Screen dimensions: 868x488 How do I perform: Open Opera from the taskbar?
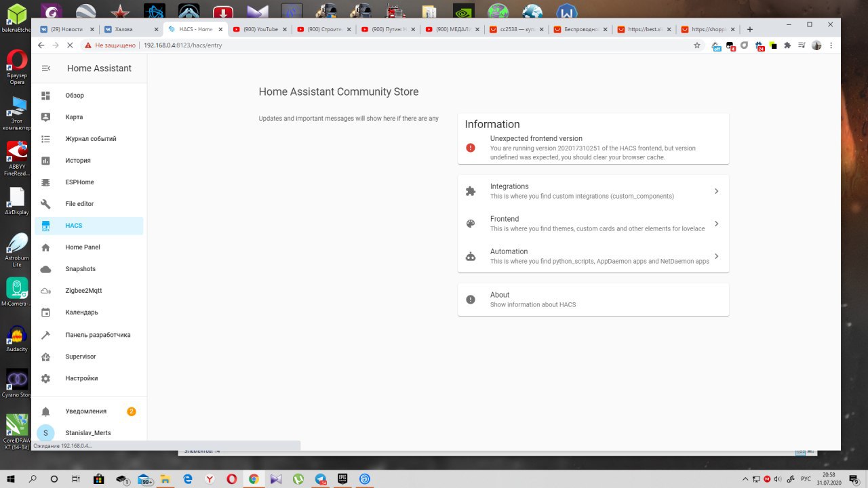click(x=231, y=479)
